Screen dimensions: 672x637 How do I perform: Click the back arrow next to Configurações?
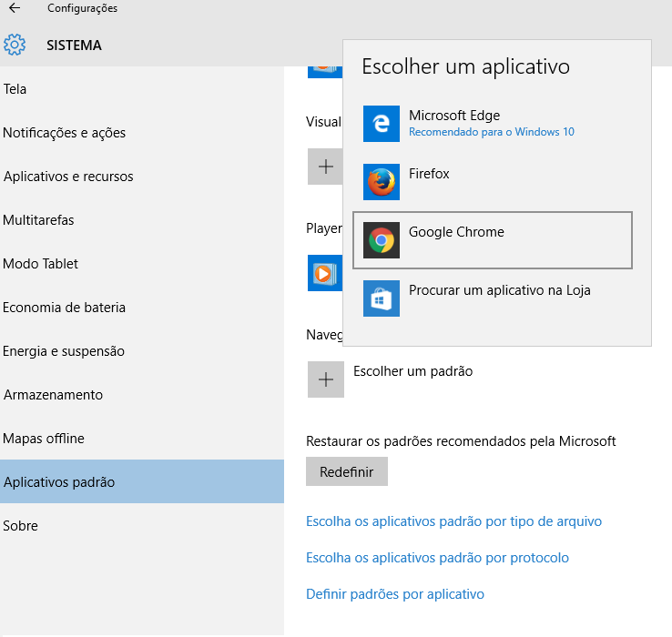[x=15, y=7]
